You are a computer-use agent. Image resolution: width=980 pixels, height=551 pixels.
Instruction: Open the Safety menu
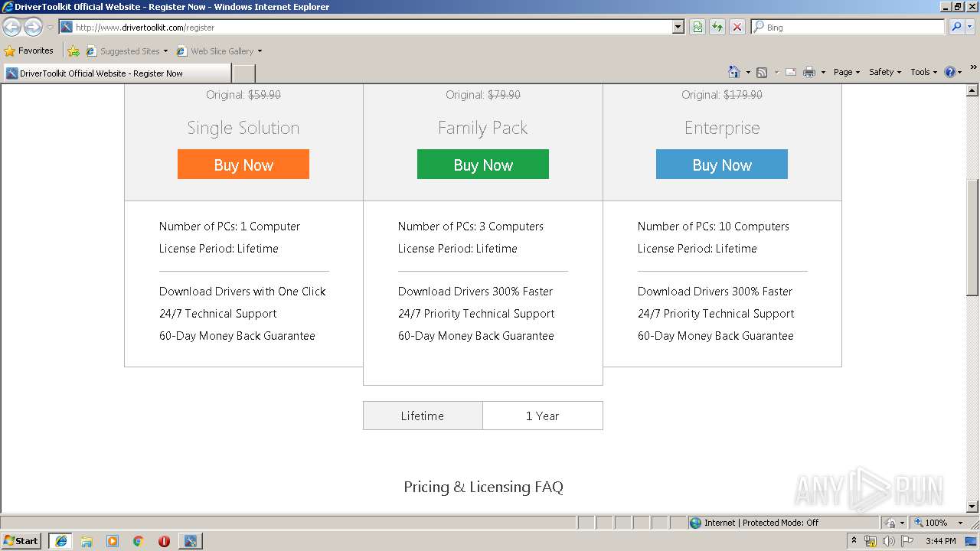(x=884, y=72)
